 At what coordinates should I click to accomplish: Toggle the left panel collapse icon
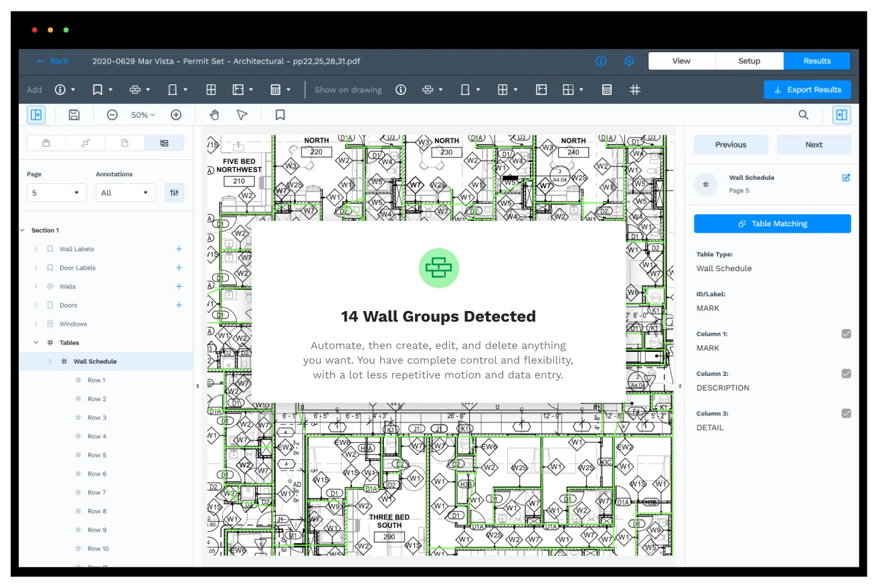[35, 114]
